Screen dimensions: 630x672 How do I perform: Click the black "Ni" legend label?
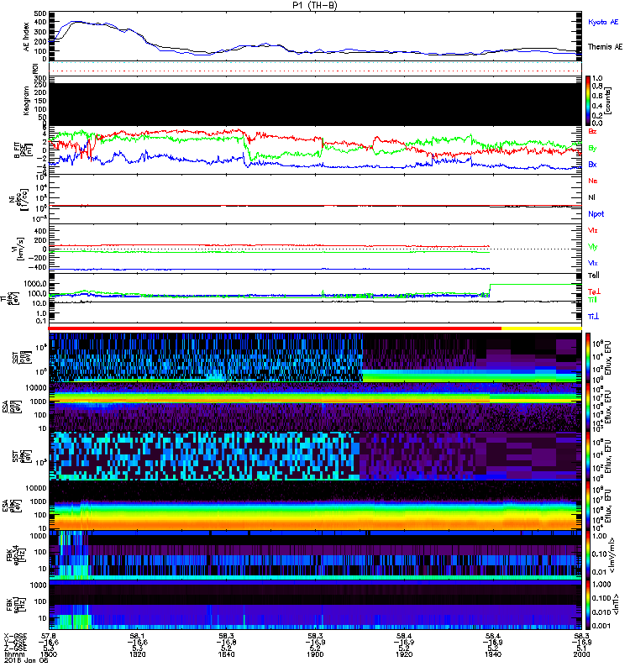tap(591, 197)
